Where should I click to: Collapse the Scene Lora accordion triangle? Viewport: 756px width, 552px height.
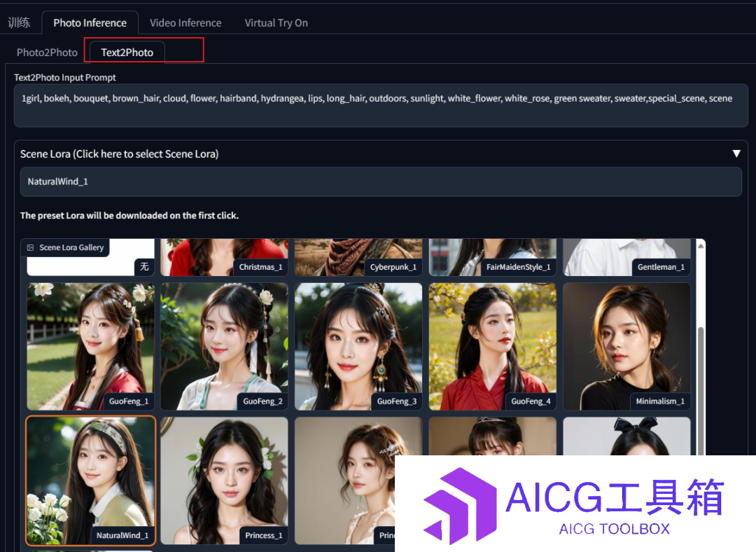pos(736,153)
